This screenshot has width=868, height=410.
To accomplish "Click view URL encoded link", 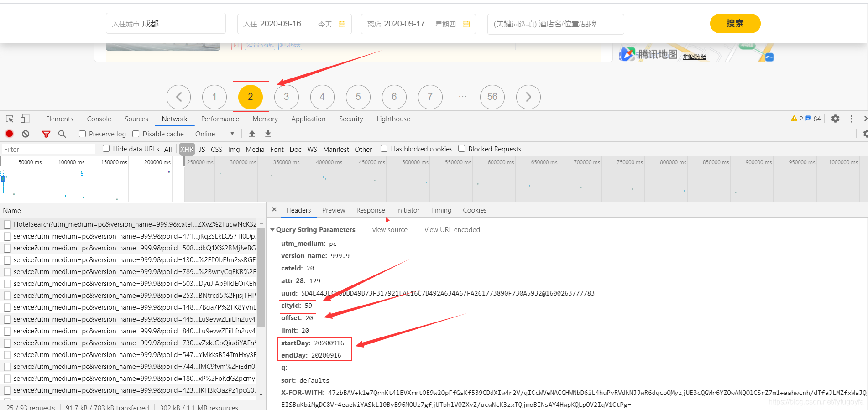I will [x=452, y=230].
